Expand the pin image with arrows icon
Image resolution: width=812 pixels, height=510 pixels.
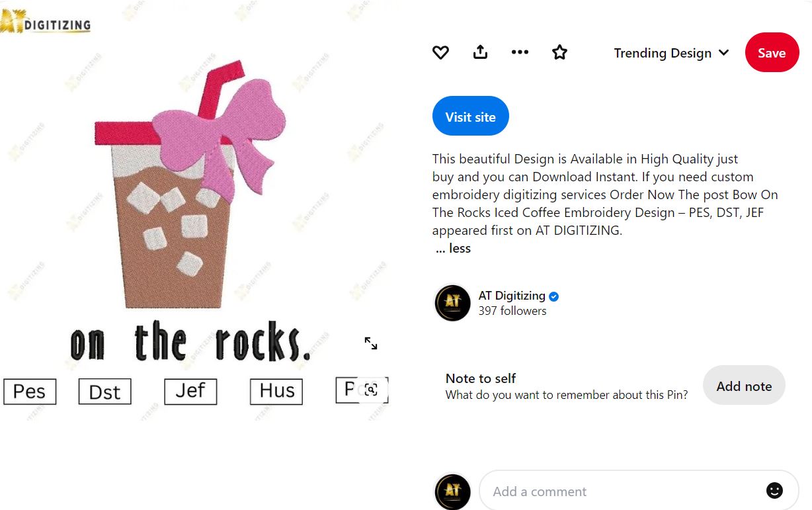click(x=371, y=343)
